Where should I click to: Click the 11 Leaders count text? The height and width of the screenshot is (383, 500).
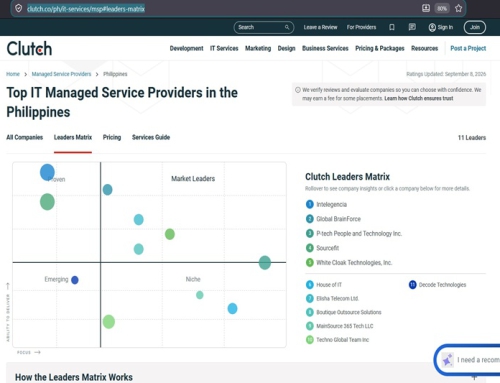coord(472,138)
